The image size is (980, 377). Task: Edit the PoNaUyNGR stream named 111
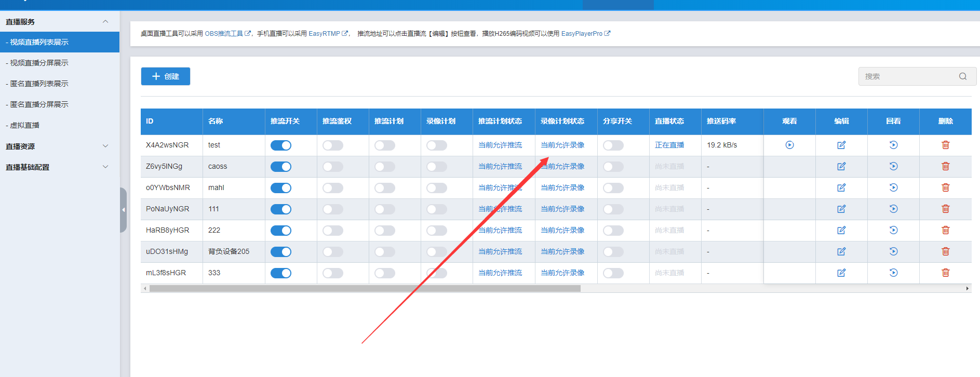tap(841, 209)
